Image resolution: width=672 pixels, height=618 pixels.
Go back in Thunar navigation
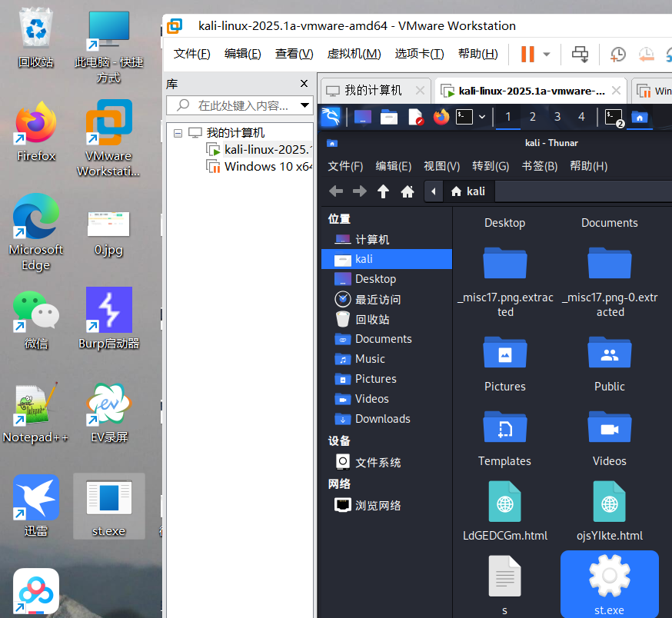336,191
